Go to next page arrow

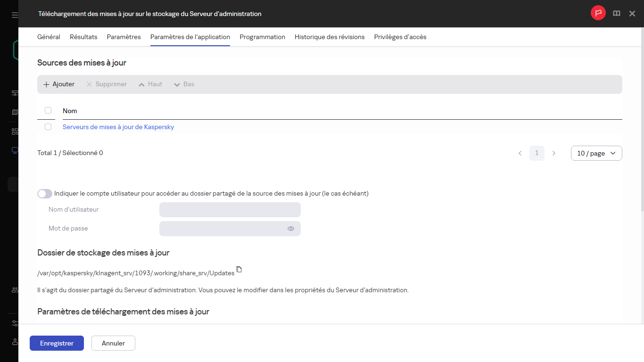[x=554, y=153]
